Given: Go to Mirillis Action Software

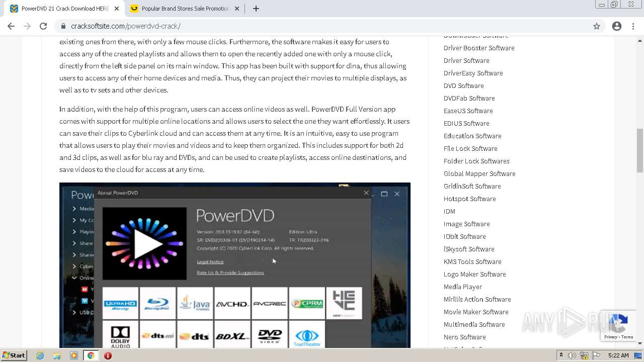Looking at the screenshot, I should click(477, 299).
